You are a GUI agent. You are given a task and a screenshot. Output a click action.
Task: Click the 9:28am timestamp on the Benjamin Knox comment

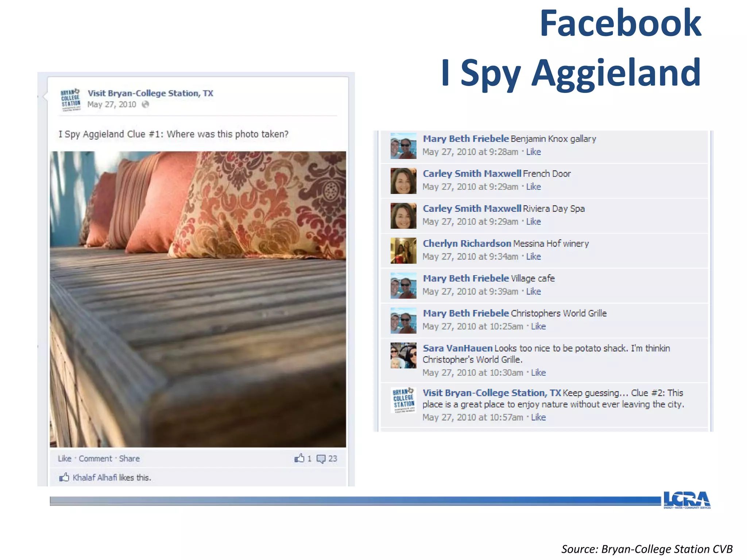(470, 152)
